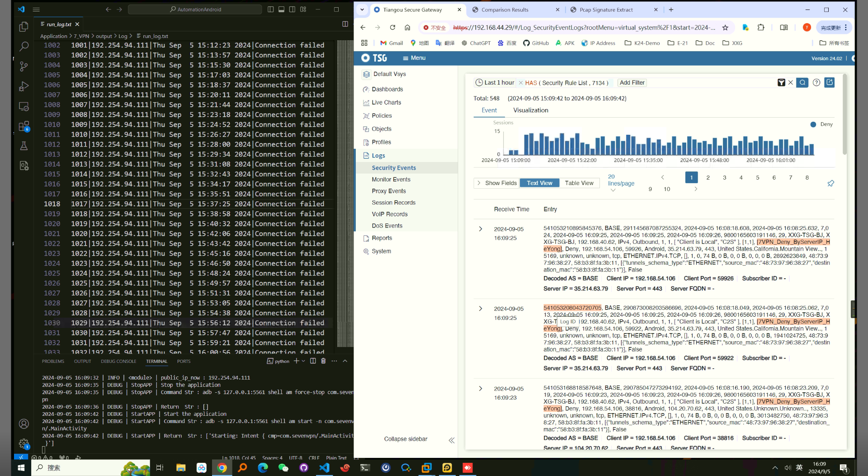Viewport: 868px width, 476px height.
Task: Toggle the Deny legend in sessions chart
Action: pos(821,124)
